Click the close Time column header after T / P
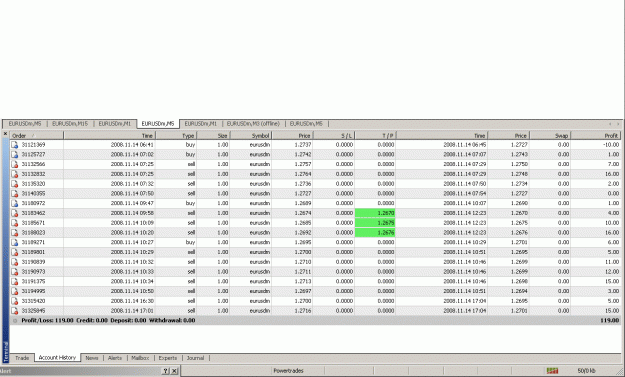Image resolution: width=625 pixels, height=377 pixels. [442, 135]
